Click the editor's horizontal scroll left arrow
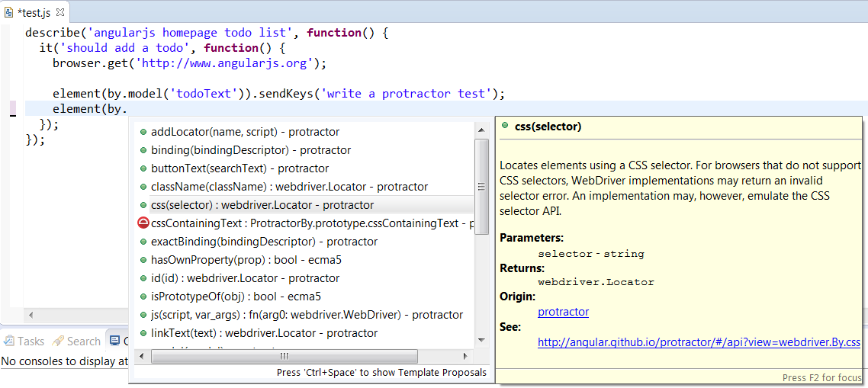Image resolution: width=868 pixels, height=388 pixels. [x=30, y=315]
